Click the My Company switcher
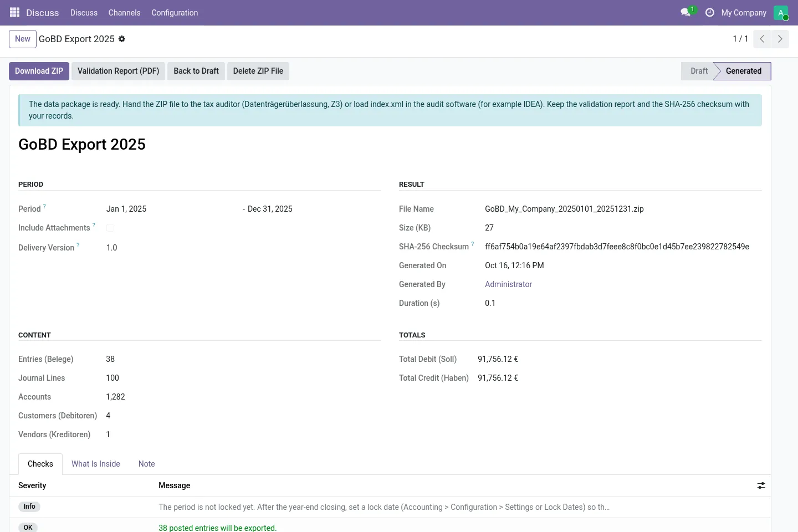 744,13
